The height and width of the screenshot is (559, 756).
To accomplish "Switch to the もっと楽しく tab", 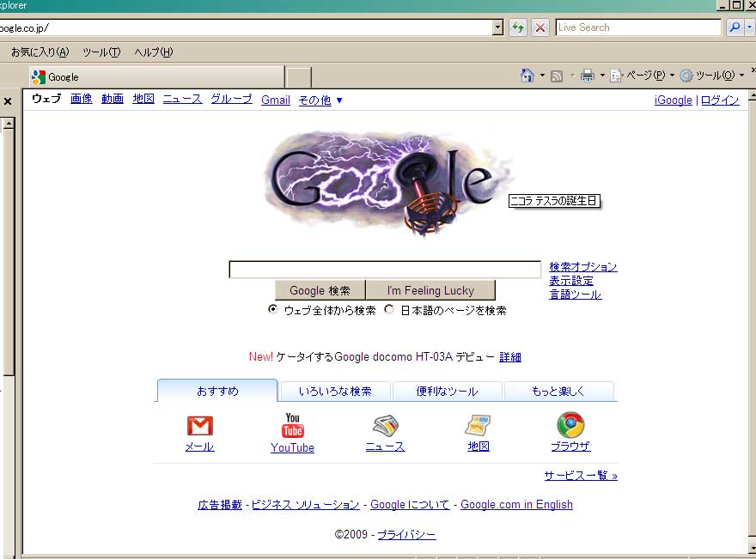I will [x=558, y=392].
